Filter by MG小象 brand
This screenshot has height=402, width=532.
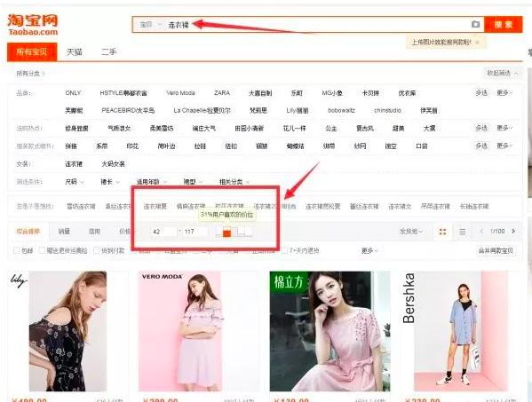coord(332,93)
